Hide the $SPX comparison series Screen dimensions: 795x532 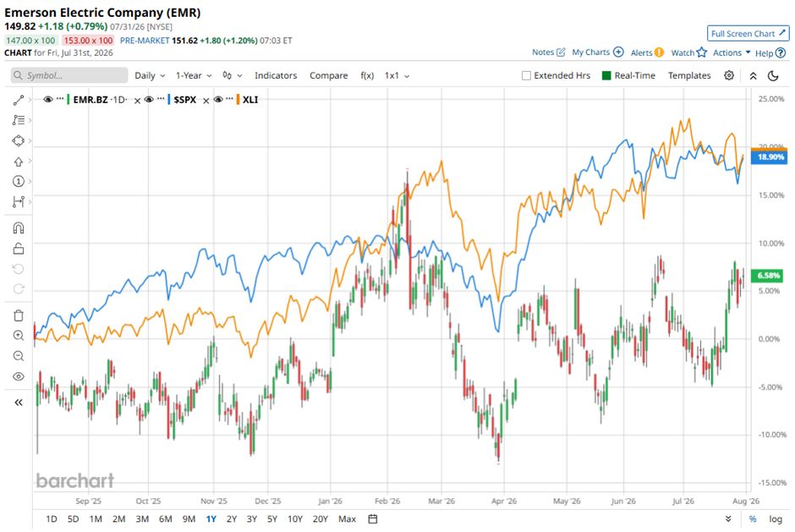point(149,100)
